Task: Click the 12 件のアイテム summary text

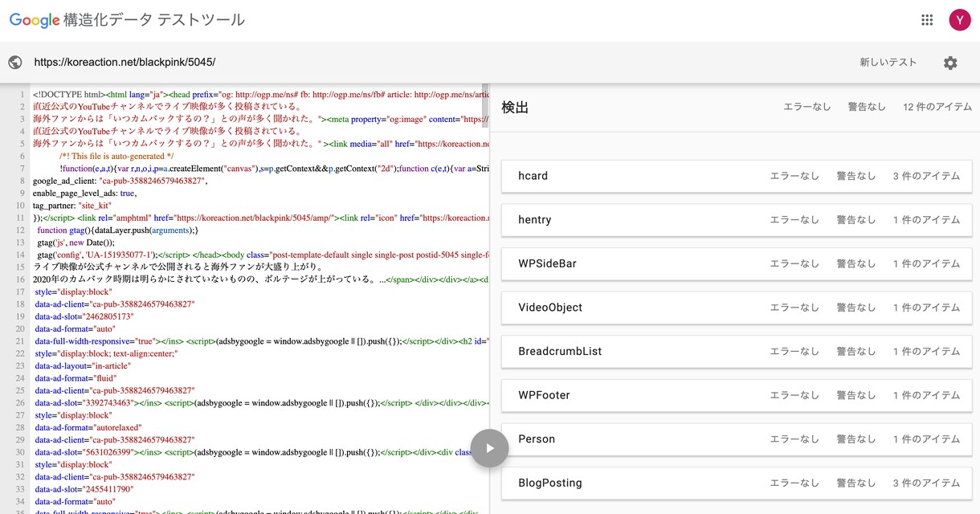Action: 935,107
